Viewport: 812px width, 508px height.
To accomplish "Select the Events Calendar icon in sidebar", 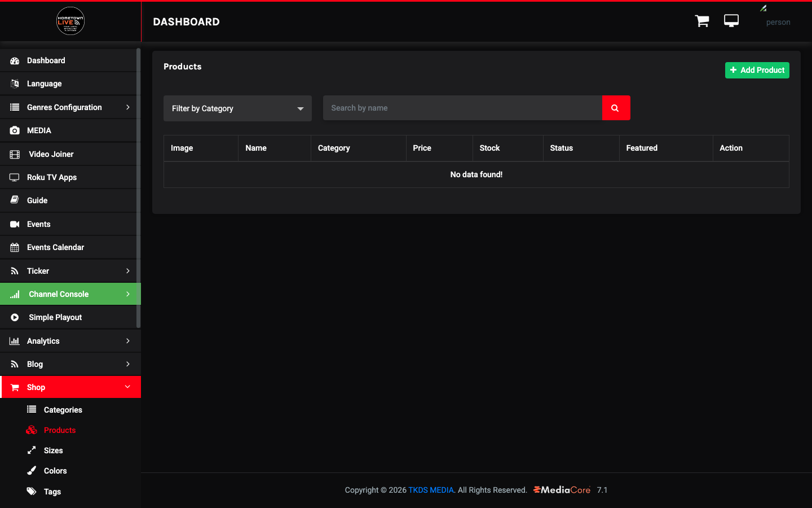I will 15,247.
